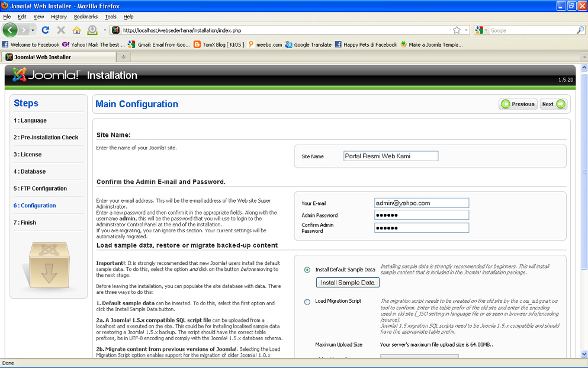Open the View menu

[x=38, y=17]
